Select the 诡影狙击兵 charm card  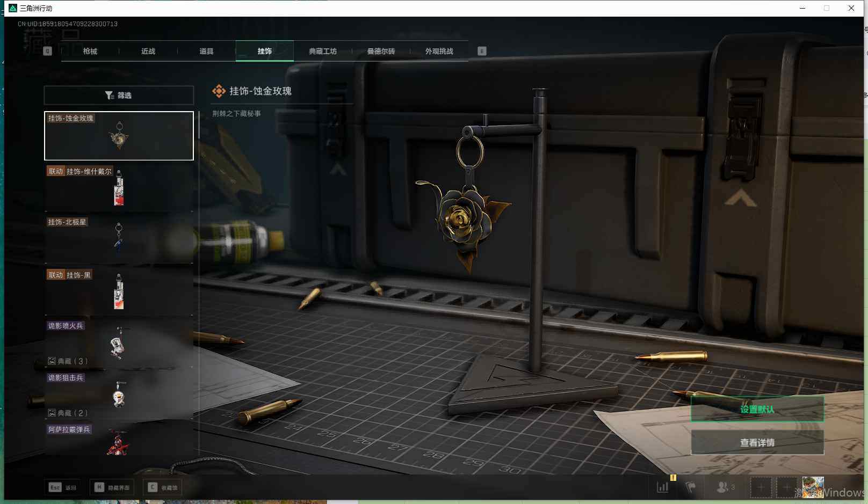click(x=119, y=395)
